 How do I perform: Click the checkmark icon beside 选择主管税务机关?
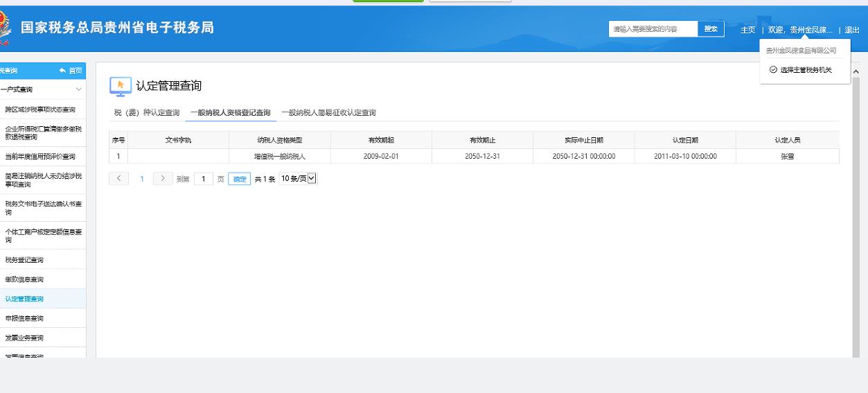773,70
